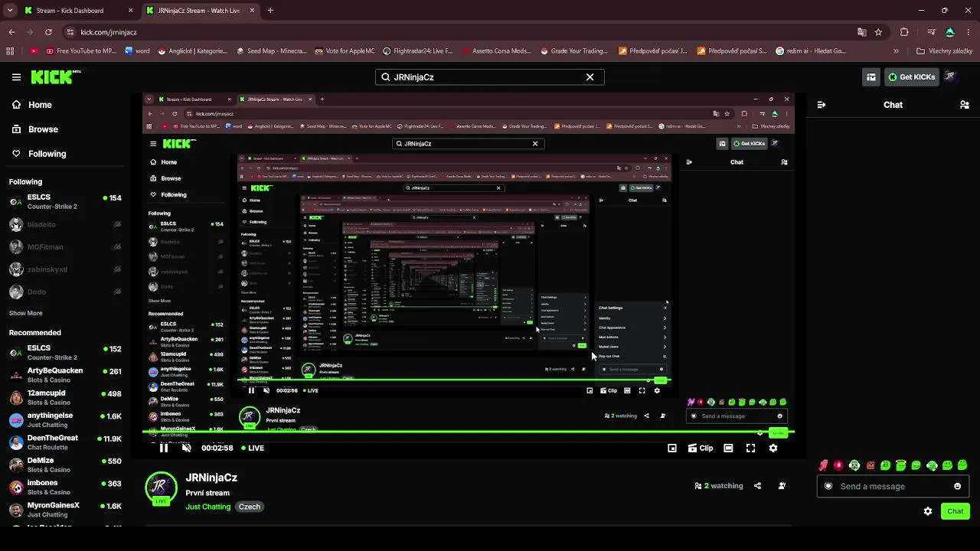980x551 pixels.
Task: Open recommended anythingelse channel
Action: click(x=65, y=420)
